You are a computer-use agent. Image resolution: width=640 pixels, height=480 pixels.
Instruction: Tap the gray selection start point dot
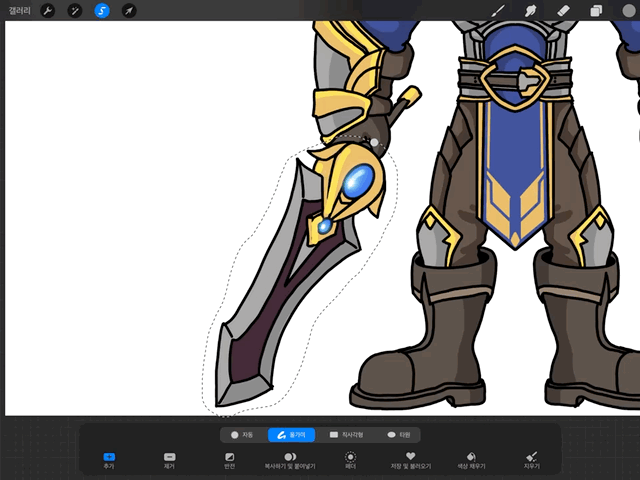(x=374, y=142)
